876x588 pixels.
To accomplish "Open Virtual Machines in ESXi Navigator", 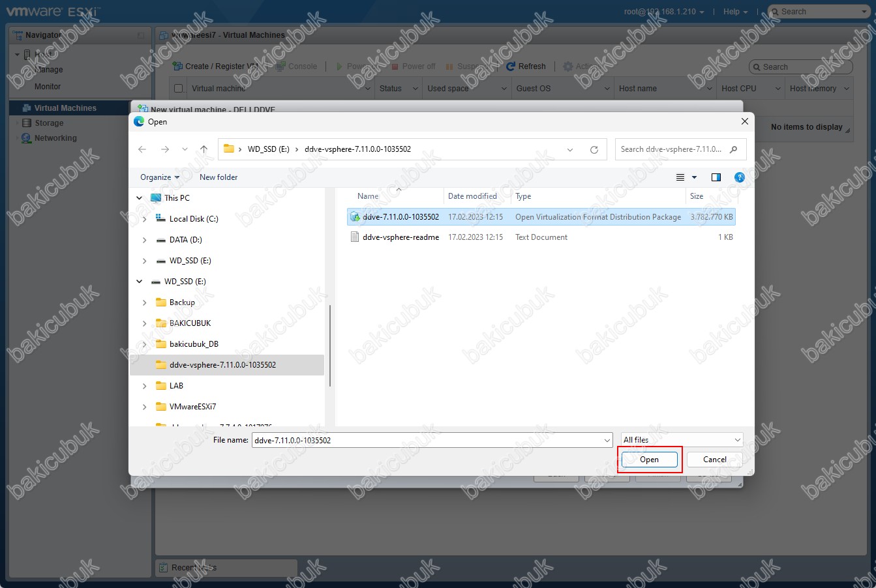I will tap(65, 108).
